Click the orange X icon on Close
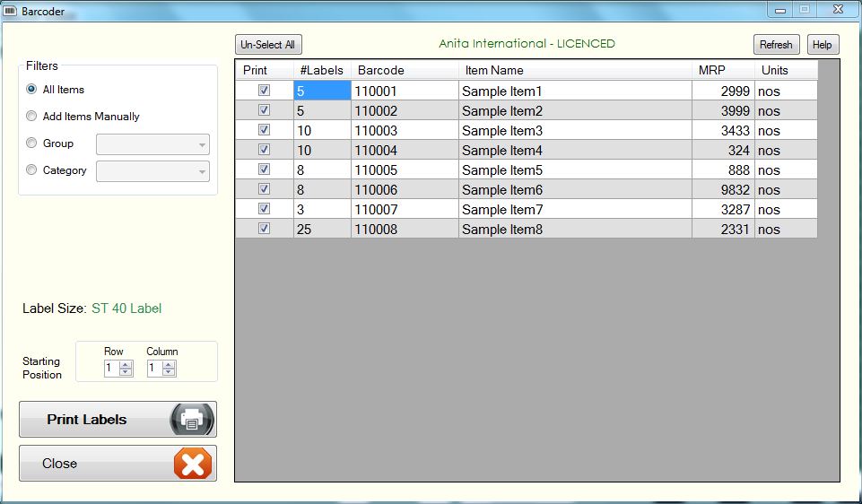The height and width of the screenshot is (504, 862). point(193,464)
